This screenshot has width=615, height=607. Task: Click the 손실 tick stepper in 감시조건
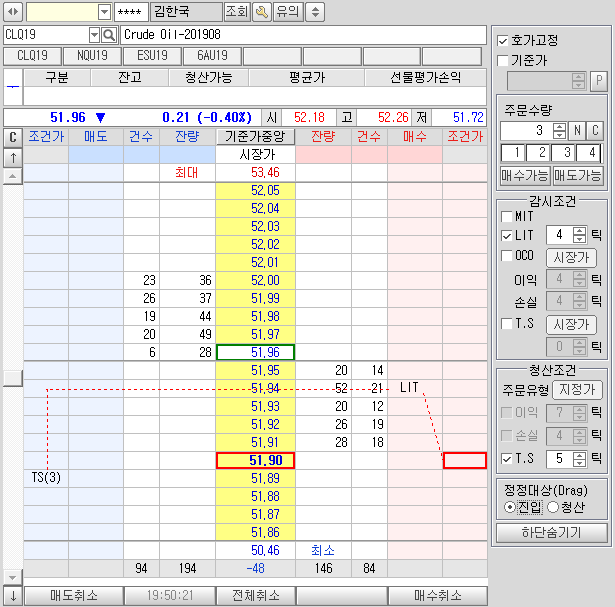579,301
